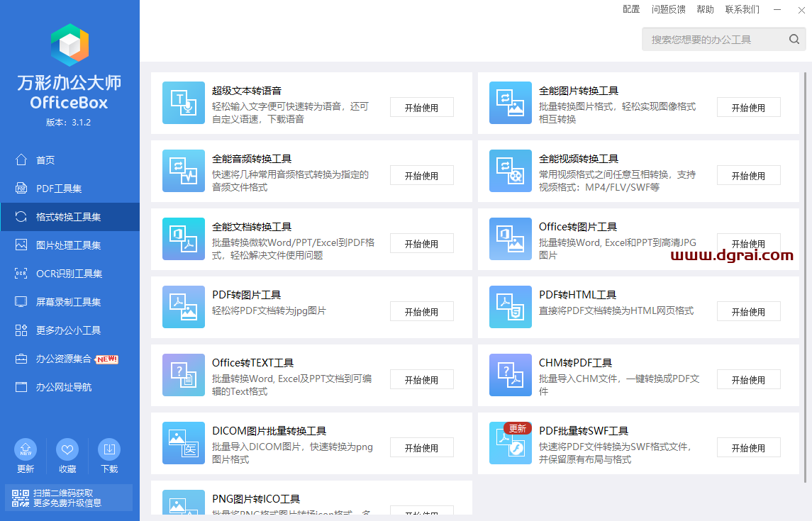This screenshot has height=521, width=812.
Task: Open 办公网址导航 in the sidebar
Action: point(70,387)
